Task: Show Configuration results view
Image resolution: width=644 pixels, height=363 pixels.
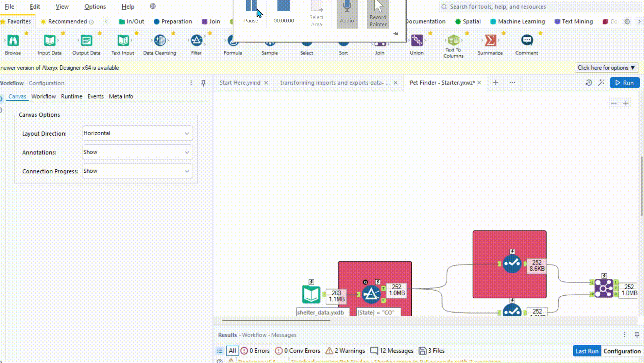Action: click(x=622, y=351)
